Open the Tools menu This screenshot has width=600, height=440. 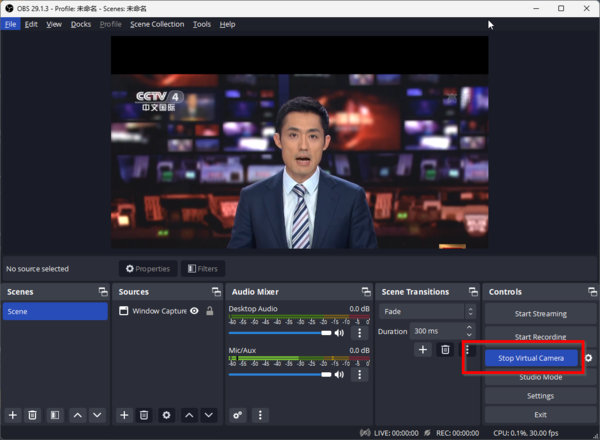tap(202, 24)
